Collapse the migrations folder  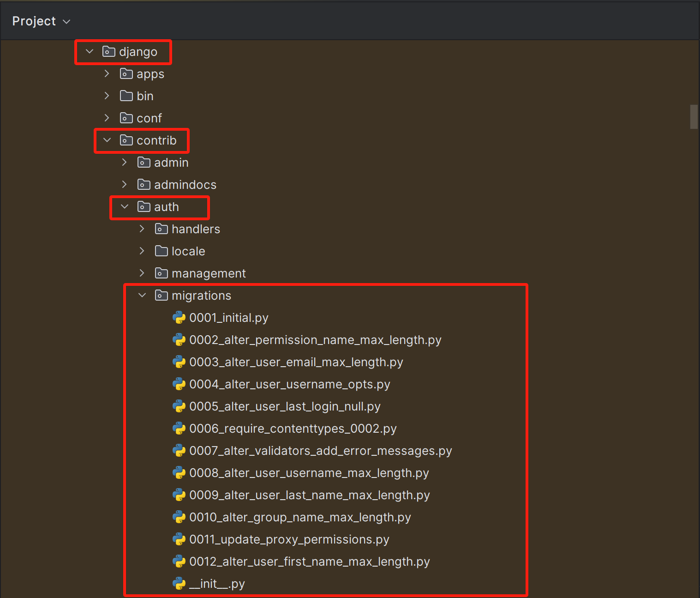142,295
